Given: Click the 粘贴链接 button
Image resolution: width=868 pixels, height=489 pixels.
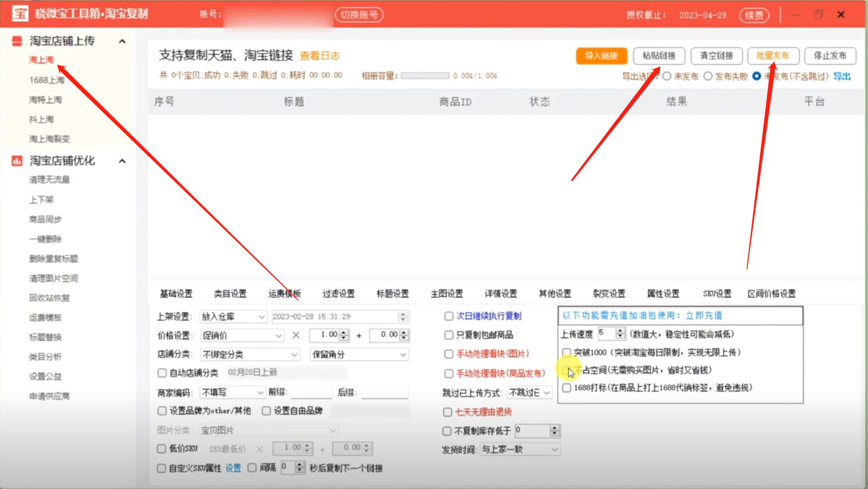Looking at the screenshot, I should 659,56.
